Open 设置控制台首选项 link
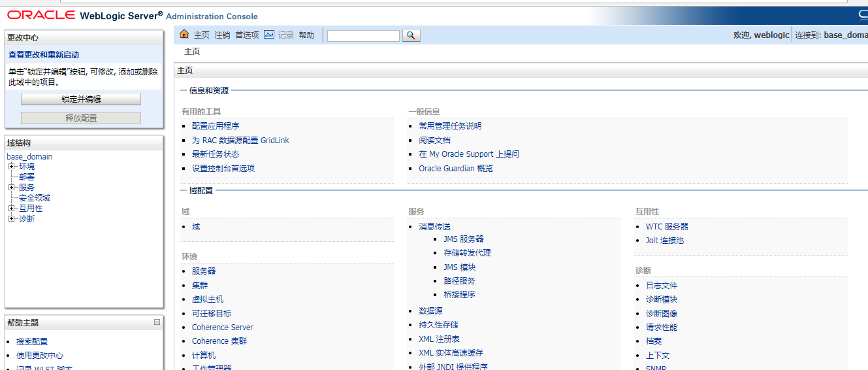 [223, 169]
